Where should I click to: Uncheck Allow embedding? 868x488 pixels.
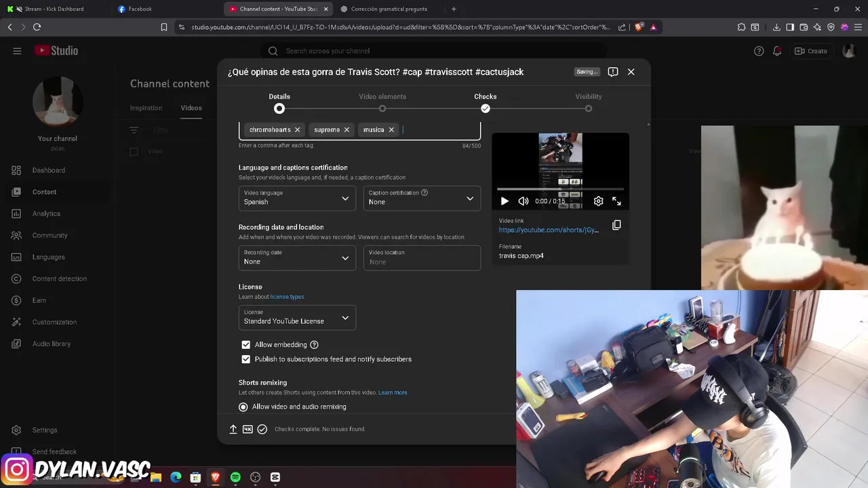click(245, 345)
